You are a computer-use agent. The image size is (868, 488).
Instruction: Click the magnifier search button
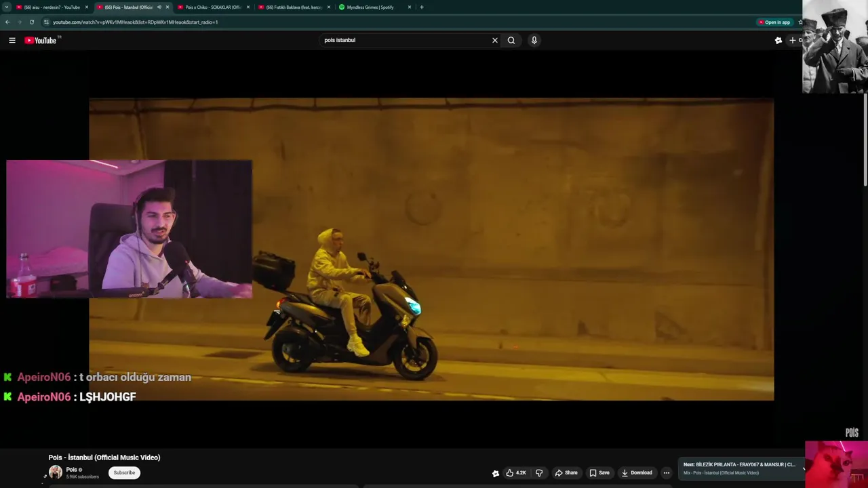coord(511,40)
